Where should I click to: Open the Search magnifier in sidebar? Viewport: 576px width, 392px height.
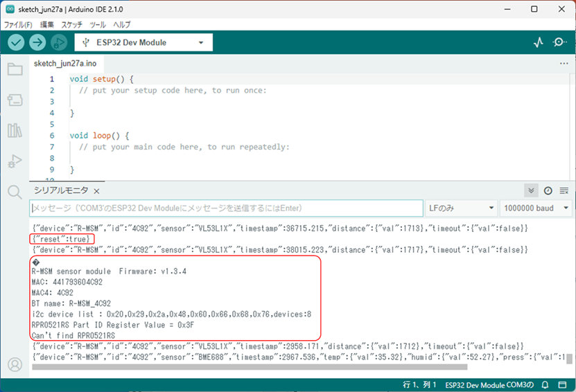15,193
